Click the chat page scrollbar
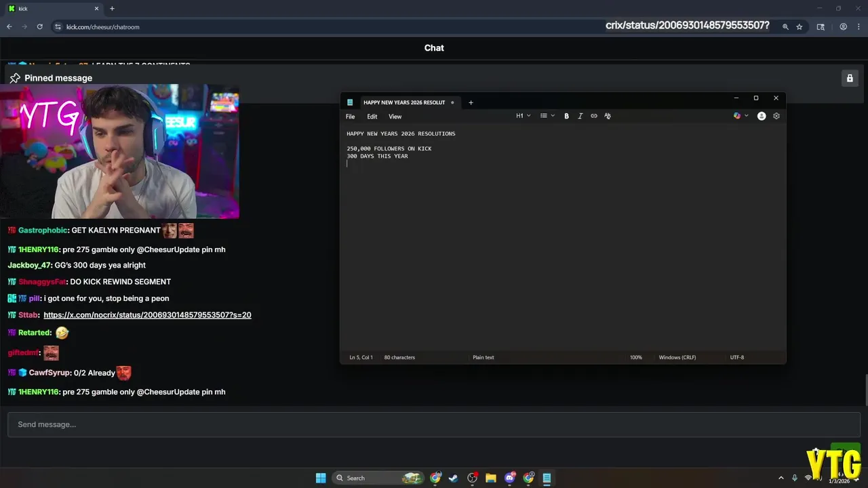Image resolution: width=868 pixels, height=488 pixels. [x=865, y=390]
